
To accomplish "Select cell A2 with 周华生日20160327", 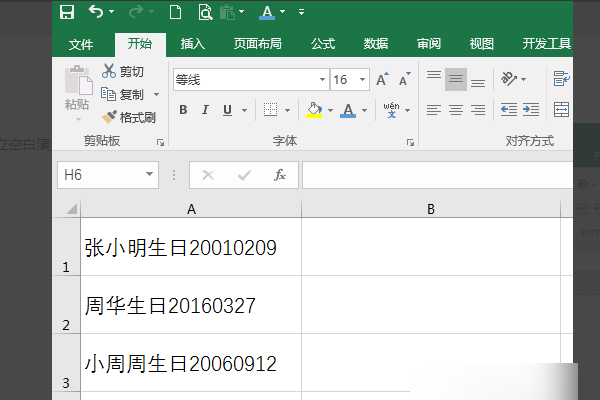I will point(190,305).
